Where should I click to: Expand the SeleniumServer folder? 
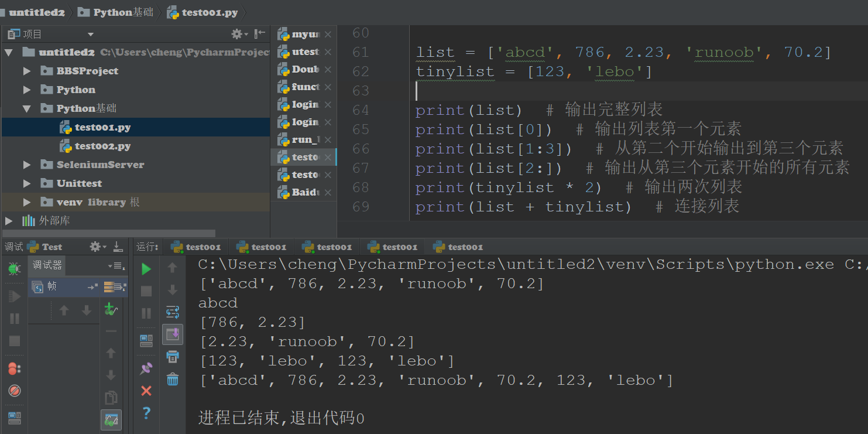tap(27, 165)
